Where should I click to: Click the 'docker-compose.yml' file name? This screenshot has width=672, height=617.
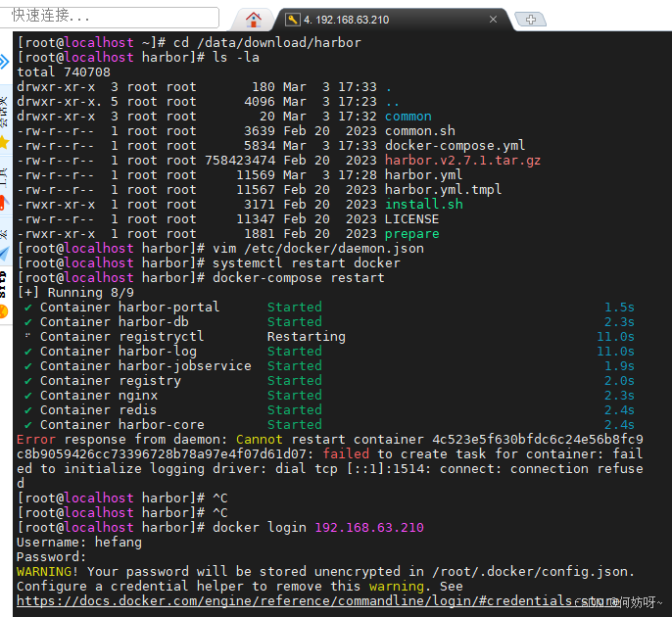(455, 145)
